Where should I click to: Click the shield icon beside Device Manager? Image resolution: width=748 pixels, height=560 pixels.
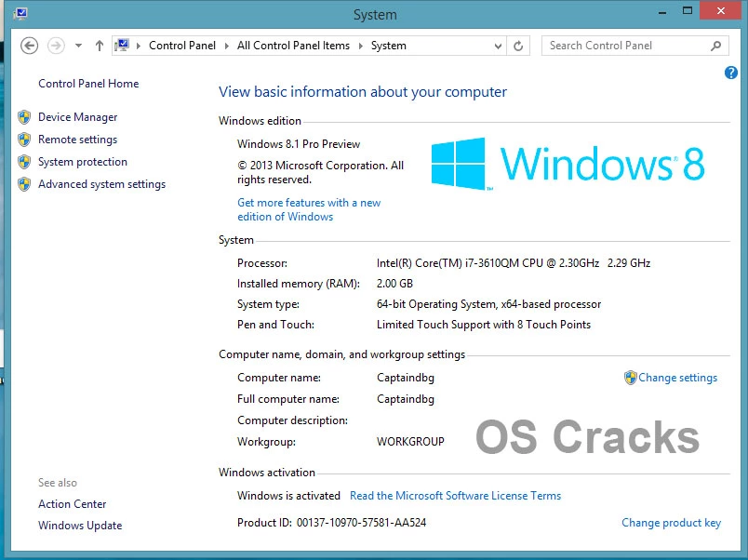[24, 117]
